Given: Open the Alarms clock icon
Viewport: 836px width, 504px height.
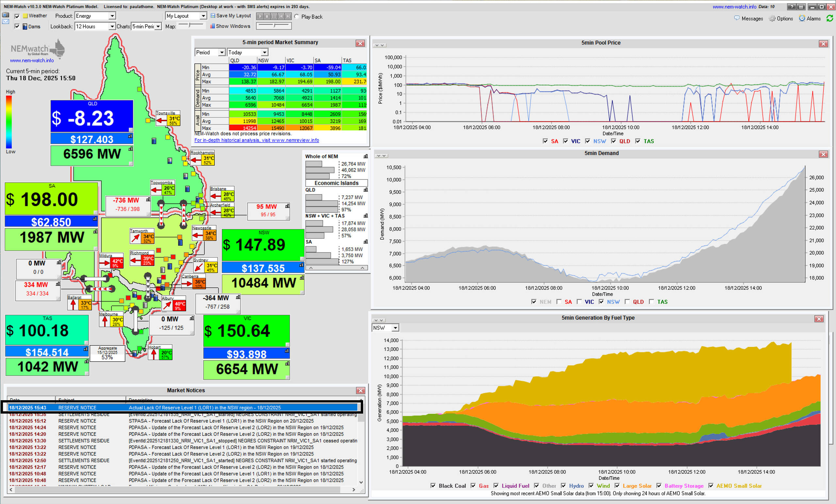Looking at the screenshot, I should [802, 18].
